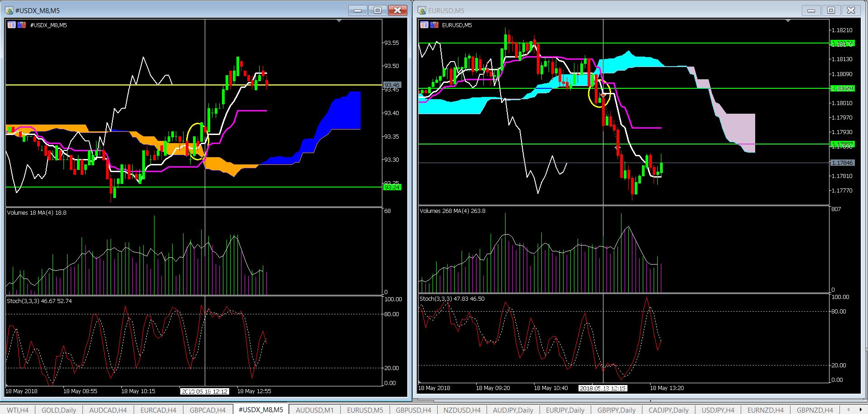
Task: Open the EURNZD,H4 chart tab
Action: [x=766, y=409]
